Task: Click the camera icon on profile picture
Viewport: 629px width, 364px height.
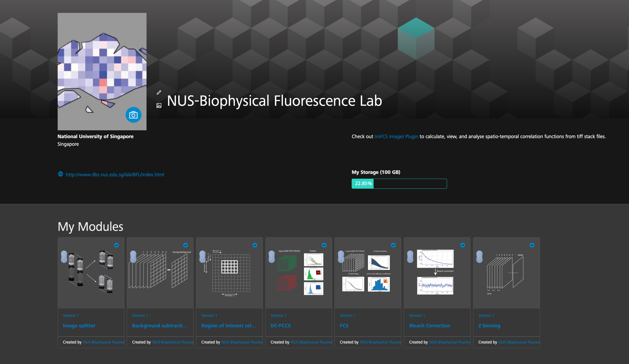Action: [133, 115]
